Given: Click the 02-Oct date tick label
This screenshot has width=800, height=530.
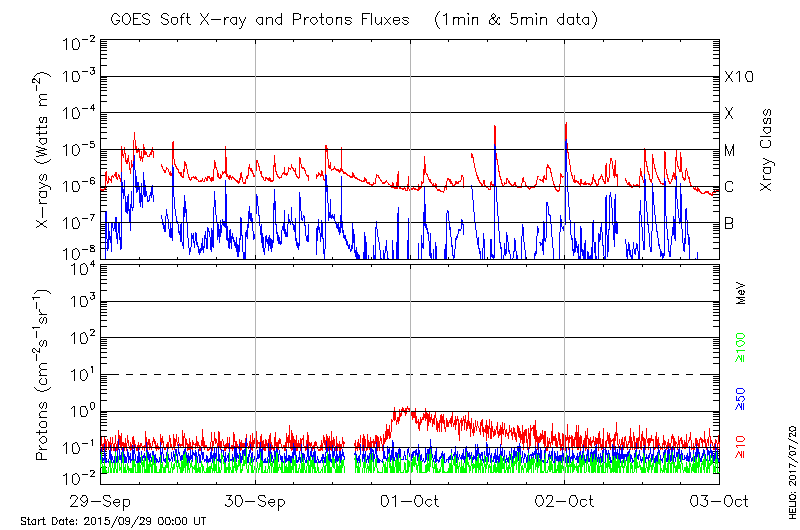Looking at the screenshot, I should 565,501.
